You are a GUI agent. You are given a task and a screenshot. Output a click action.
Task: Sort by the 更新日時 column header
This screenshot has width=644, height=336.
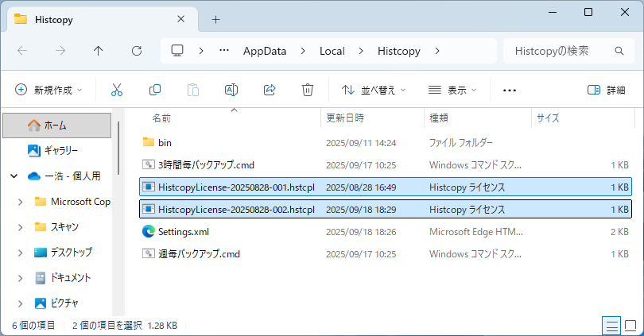345,118
